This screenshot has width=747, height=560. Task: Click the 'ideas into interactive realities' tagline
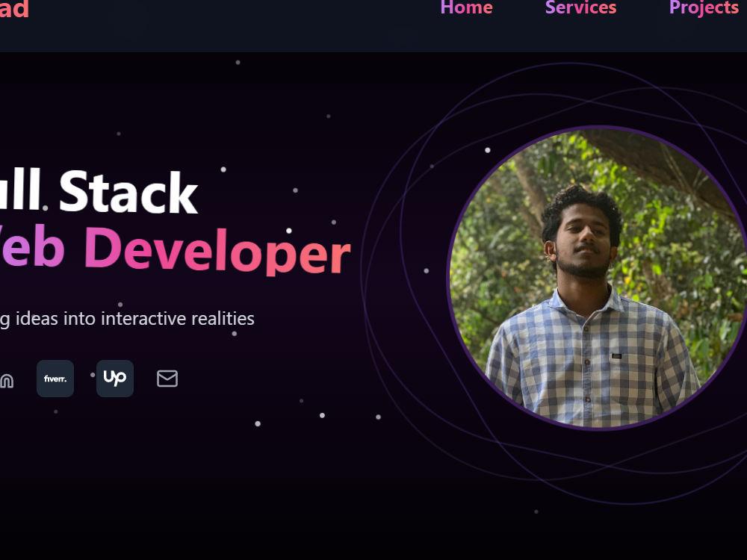tap(134, 319)
